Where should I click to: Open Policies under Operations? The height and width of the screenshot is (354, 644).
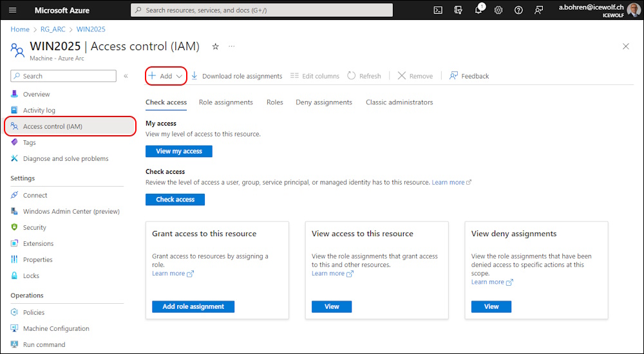(33, 312)
